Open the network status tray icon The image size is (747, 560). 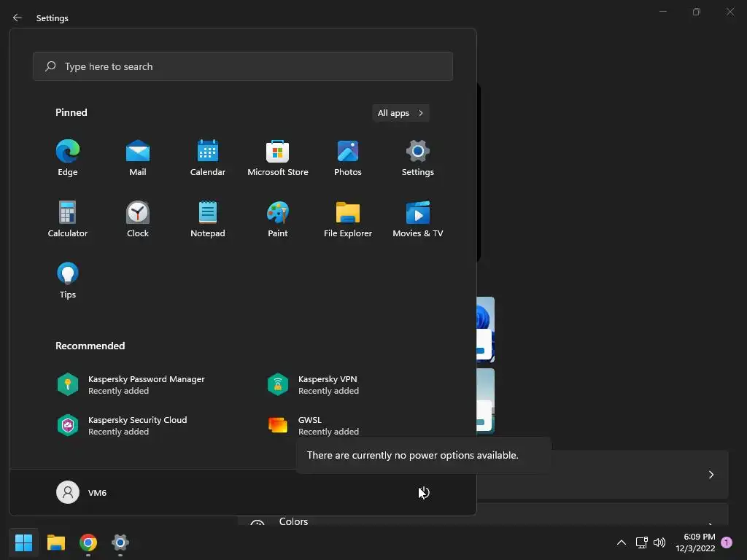[641, 542]
